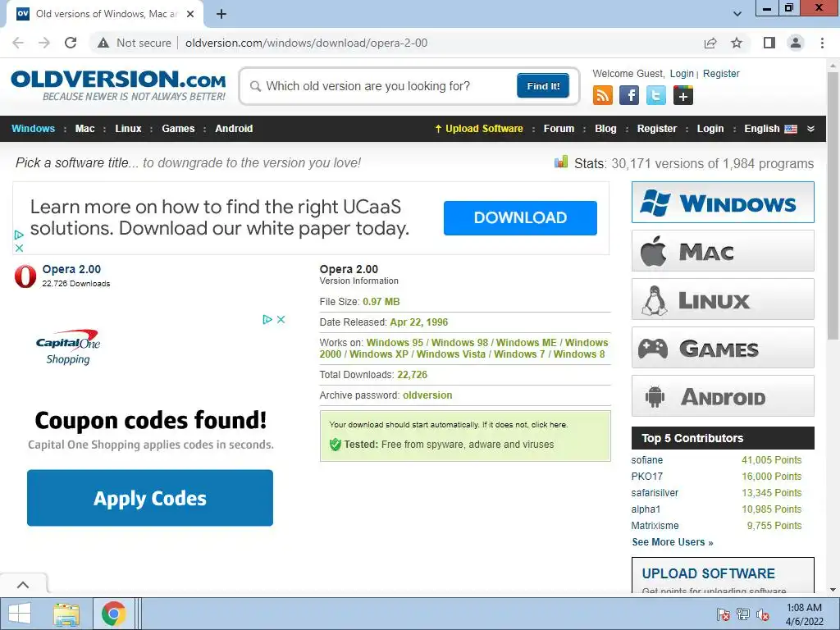This screenshot has height=630, width=840.
Task: Select Games in the nav bar
Action: (178, 129)
